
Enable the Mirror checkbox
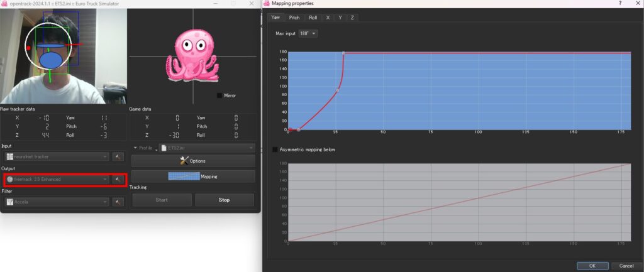tap(219, 95)
